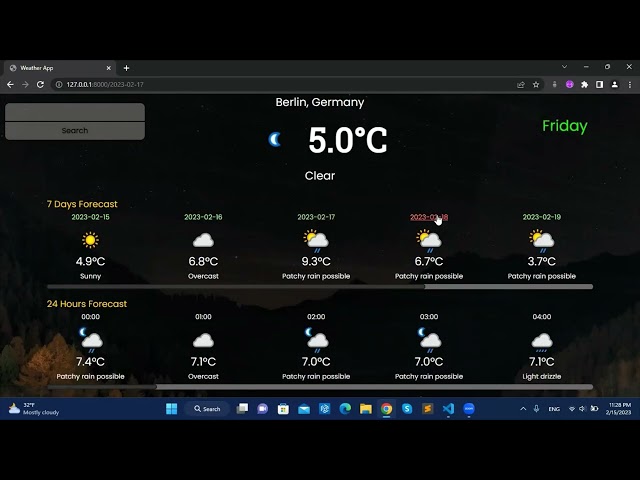
Task: Open the clock showing 11:28 PM
Action: [x=620, y=409]
